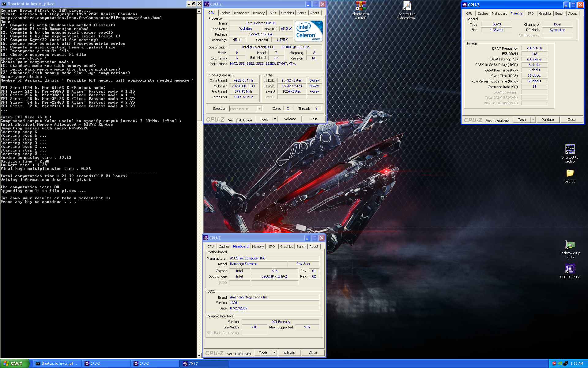Click the Socket 775 LGA package field
This screenshot has height=368, width=588.
[x=261, y=34]
